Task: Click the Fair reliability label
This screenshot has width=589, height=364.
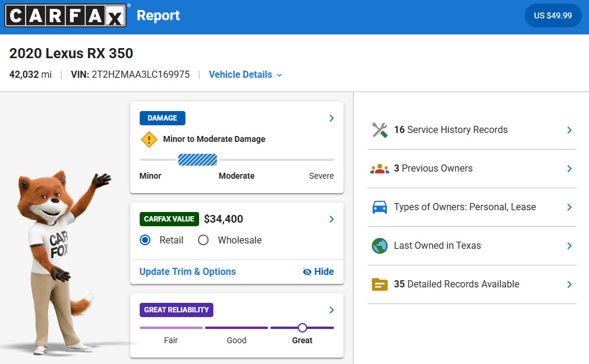Action: click(171, 340)
